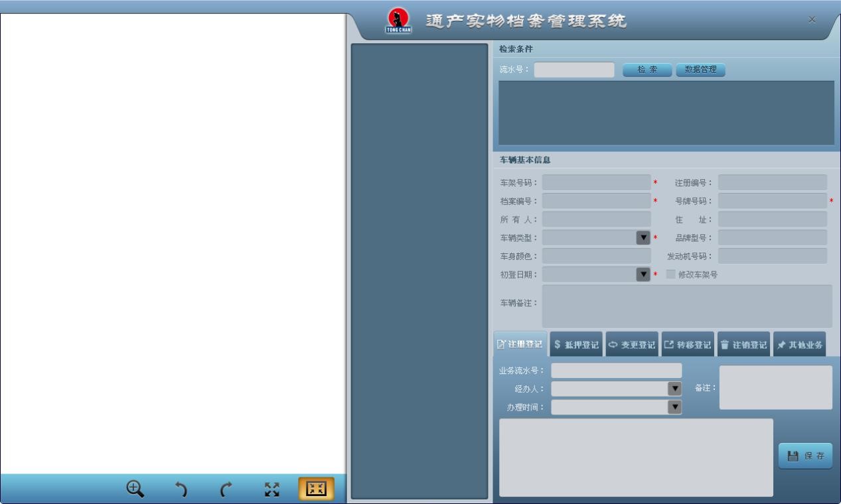This screenshot has height=504, width=841.
Task: Click the Tong Chan logo in header
Action: 399,21
